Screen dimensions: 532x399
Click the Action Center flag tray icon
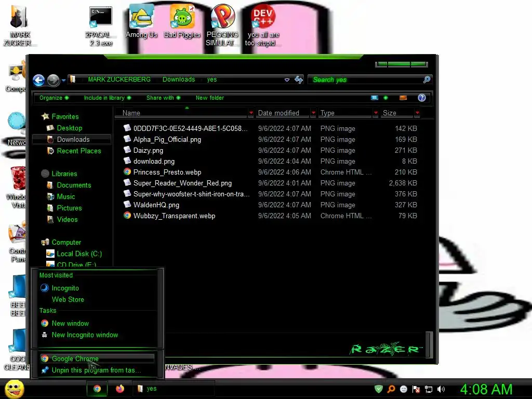[416, 389]
